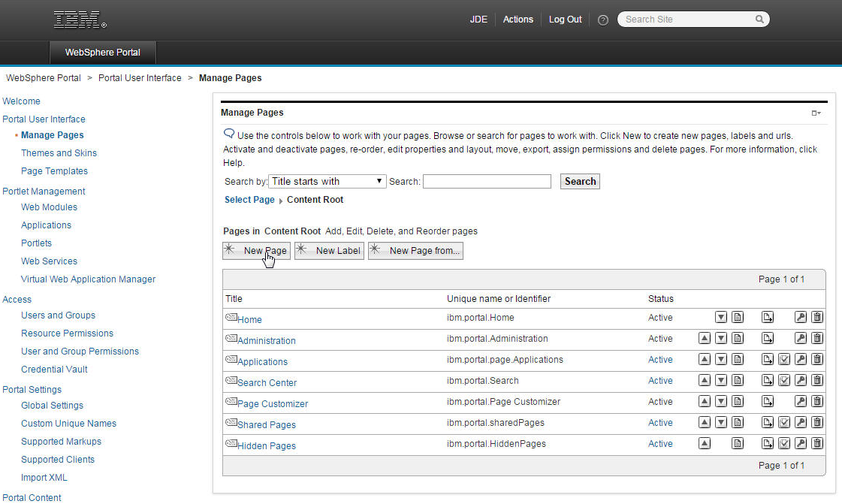842x504 pixels.
Task: Click page-with-arrow move icon for Administration
Action: (x=768, y=338)
